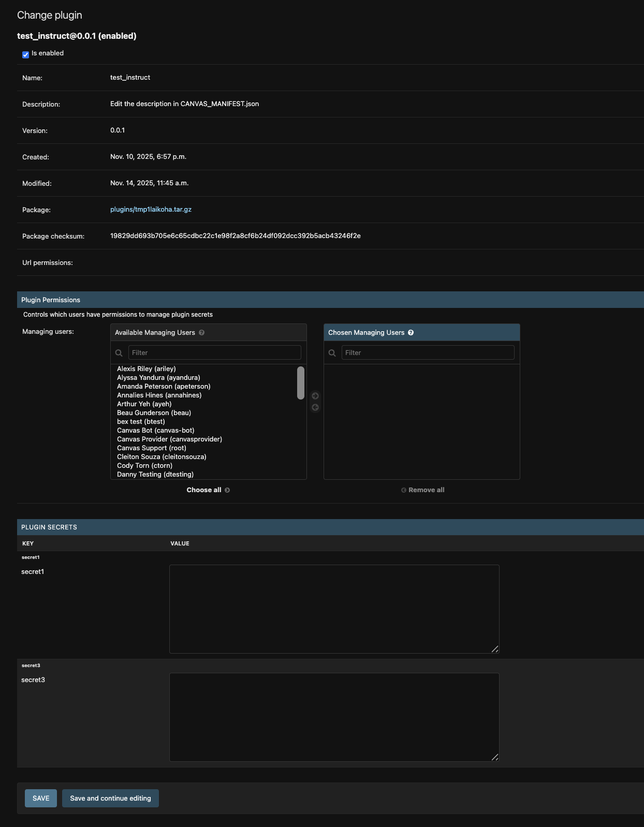Select Canvas Bot (canvas-bot) user
The height and width of the screenshot is (827, 644).
[156, 431]
